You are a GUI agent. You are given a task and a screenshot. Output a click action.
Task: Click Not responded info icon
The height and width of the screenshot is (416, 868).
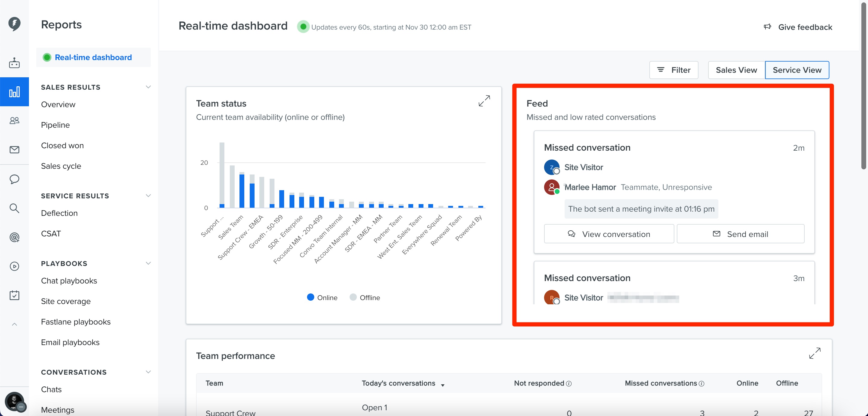click(569, 384)
